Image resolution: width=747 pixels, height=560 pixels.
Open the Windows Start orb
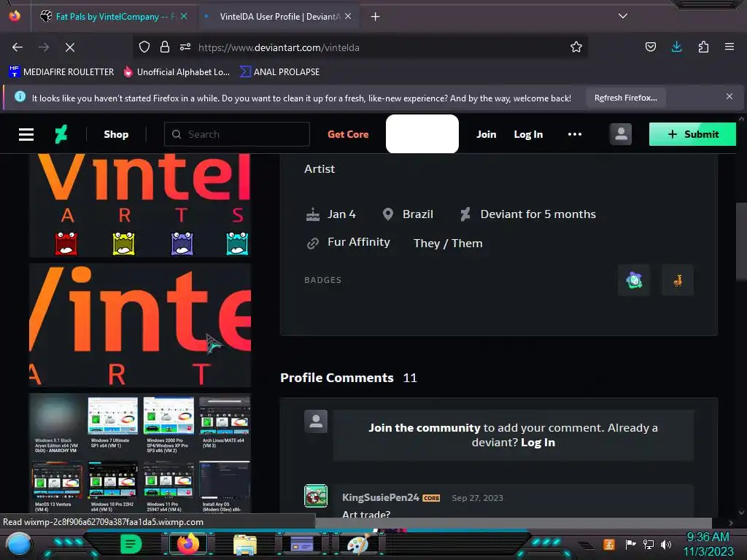(x=18, y=544)
